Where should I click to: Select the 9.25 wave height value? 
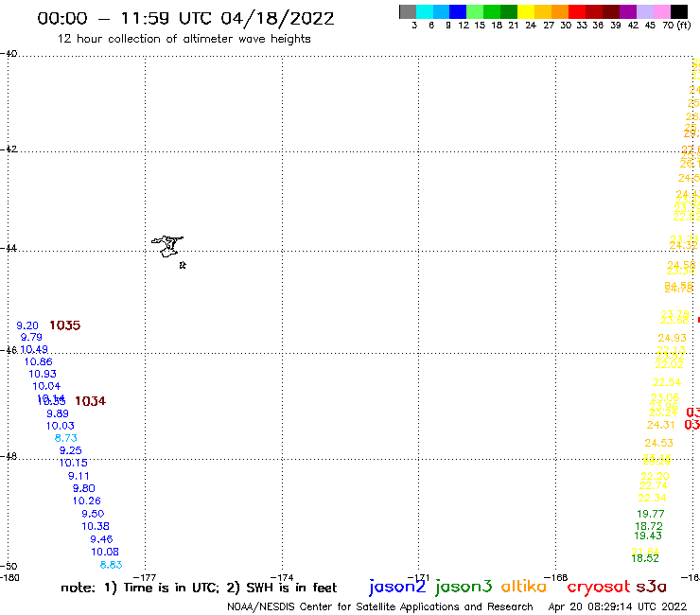pyautogui.click(x=71, y=450)
